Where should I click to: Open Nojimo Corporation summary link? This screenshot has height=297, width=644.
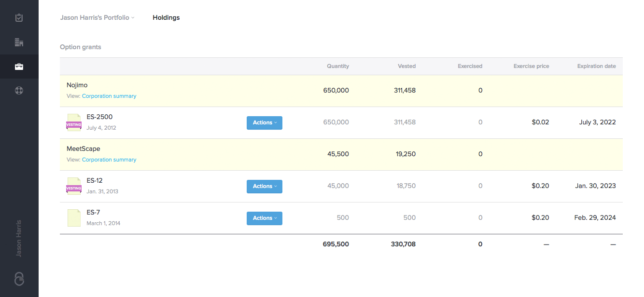point(109,96)
